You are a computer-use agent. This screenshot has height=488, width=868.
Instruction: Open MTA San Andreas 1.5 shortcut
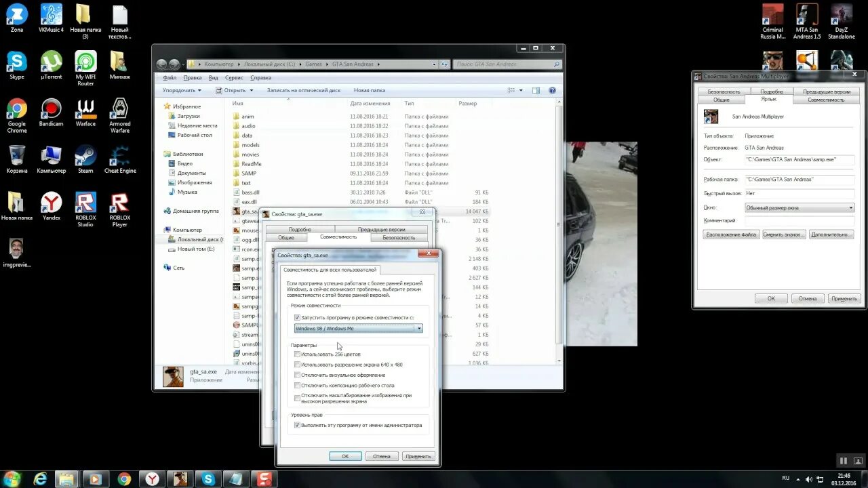[807, 21]
